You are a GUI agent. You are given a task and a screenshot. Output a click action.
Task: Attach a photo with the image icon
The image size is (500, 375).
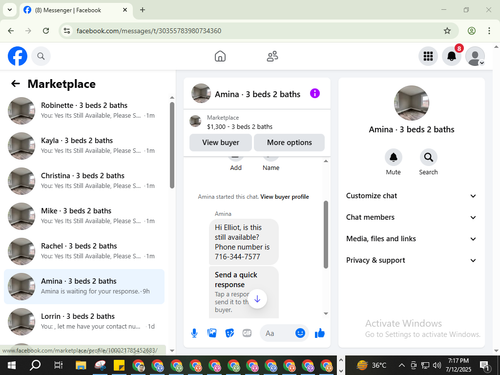(x=212, y=333)
